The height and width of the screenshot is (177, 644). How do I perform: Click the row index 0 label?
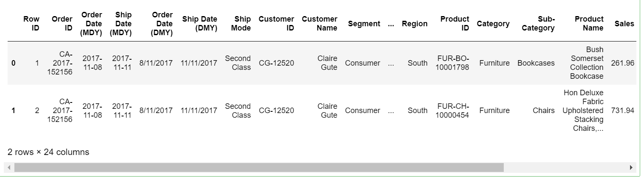14,63
